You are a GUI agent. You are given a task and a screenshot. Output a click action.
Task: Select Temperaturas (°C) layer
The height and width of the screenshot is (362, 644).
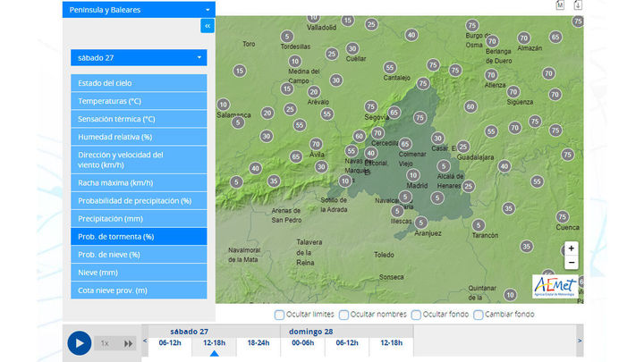tap(139, 101)
